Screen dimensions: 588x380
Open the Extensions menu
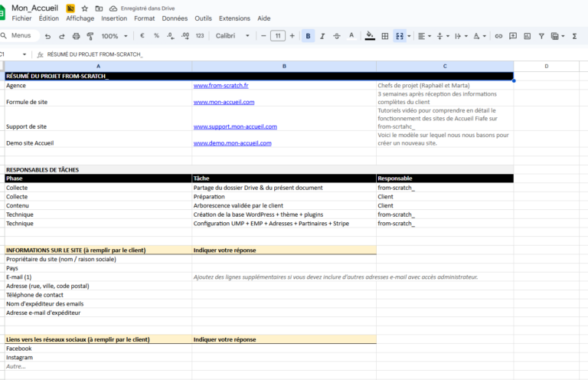tap(234, 18)
